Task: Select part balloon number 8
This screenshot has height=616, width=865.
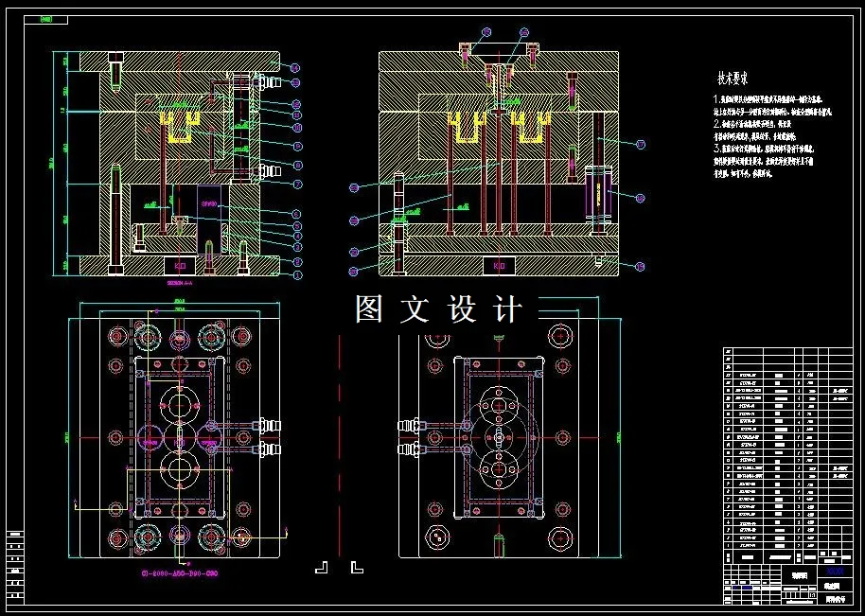Action: pos(298,166)
